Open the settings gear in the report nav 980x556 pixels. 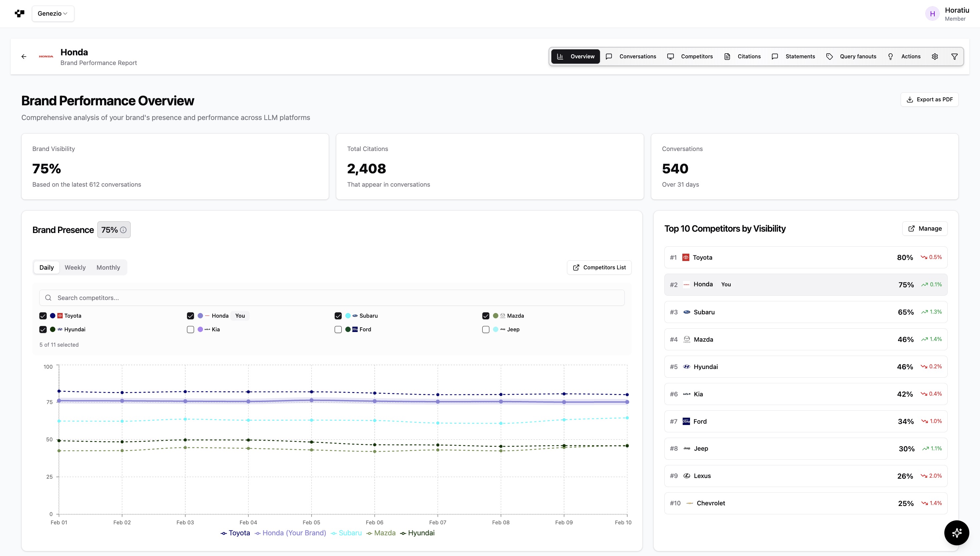[935, 57]
